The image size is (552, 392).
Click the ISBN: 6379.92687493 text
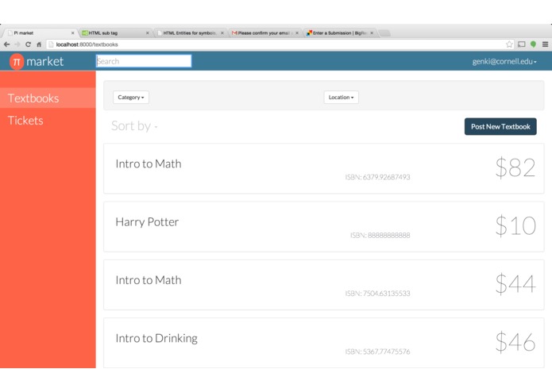click(377, 177)
